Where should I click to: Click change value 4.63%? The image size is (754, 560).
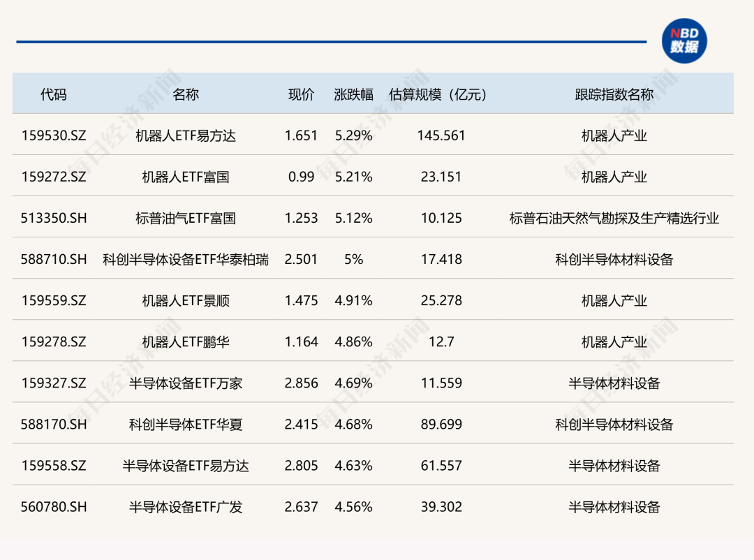[353, 466]
